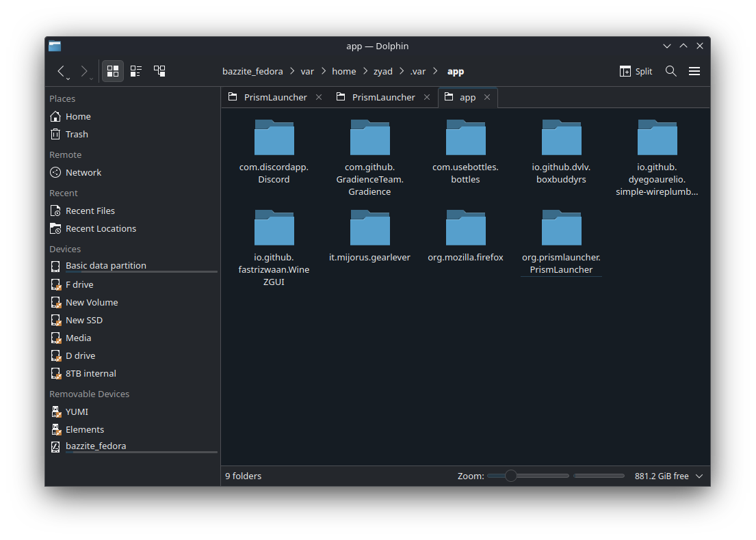The height and width of the screenshot is (540, 756).
Task: Click the Dolphin window icon in titlebar
Action: tap(55, 46)
